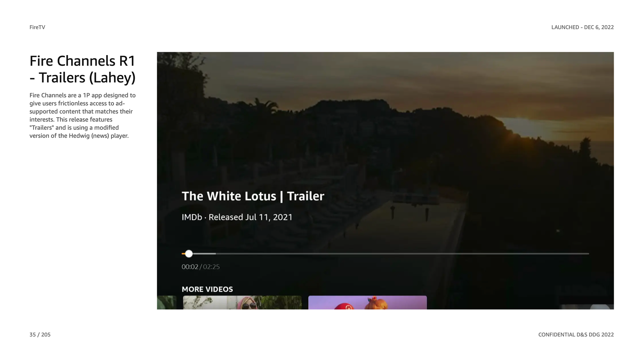
Task: Select the partially visible left thumbnail
Action: coord(167,303)
